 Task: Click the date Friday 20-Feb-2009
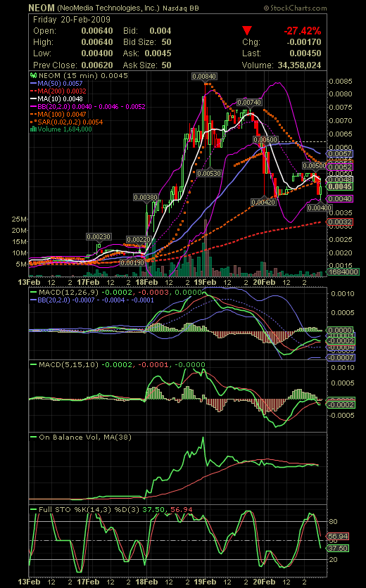[x=72, y=20]
